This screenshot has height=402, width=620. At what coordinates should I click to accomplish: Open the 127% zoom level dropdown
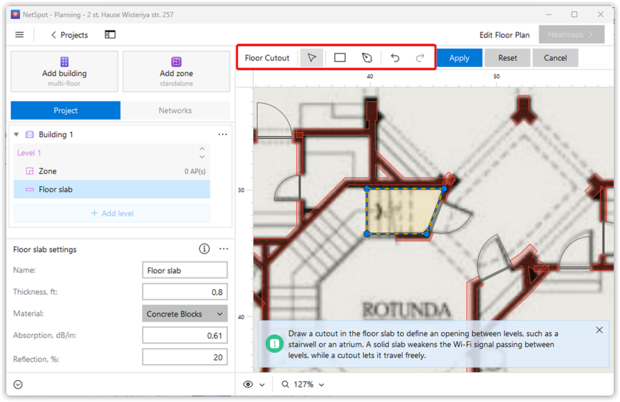pyautogui.click(x=309, y=384)
